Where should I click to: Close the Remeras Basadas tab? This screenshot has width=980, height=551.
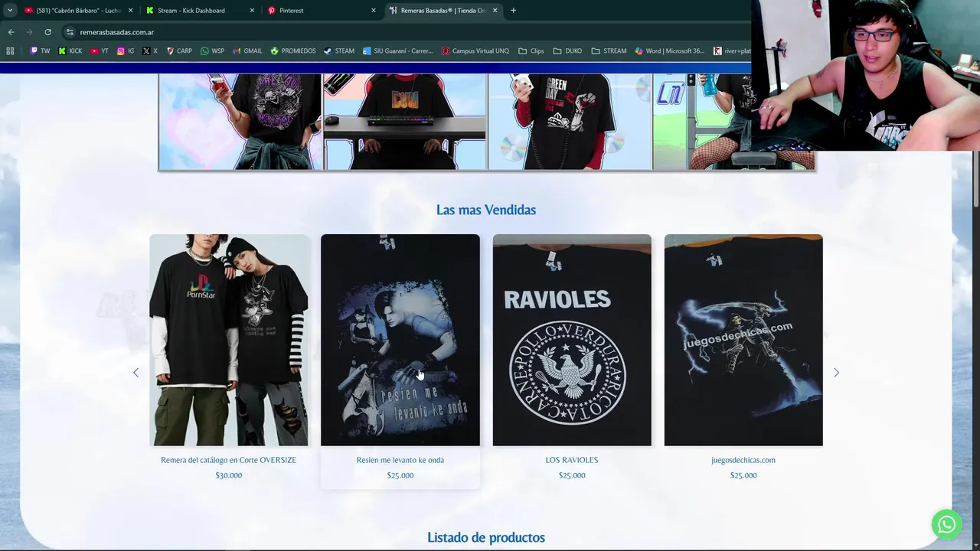(495, 11)
